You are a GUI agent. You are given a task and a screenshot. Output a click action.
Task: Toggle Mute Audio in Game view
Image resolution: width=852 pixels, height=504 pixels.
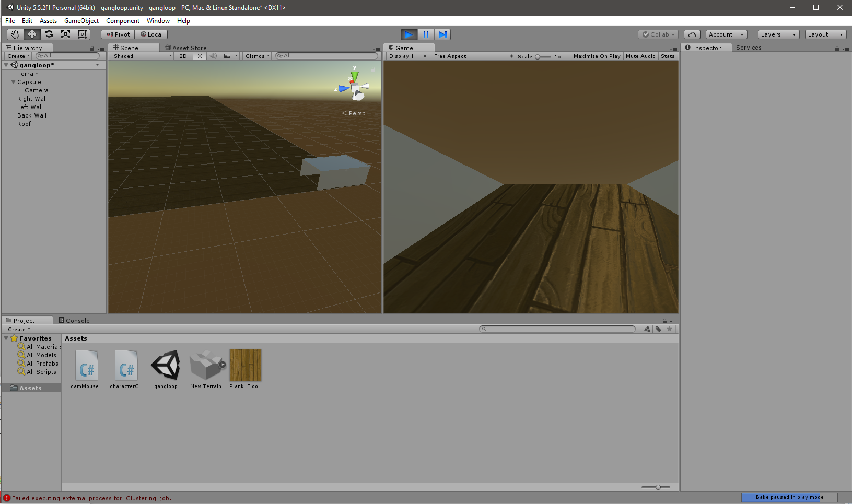640,56
